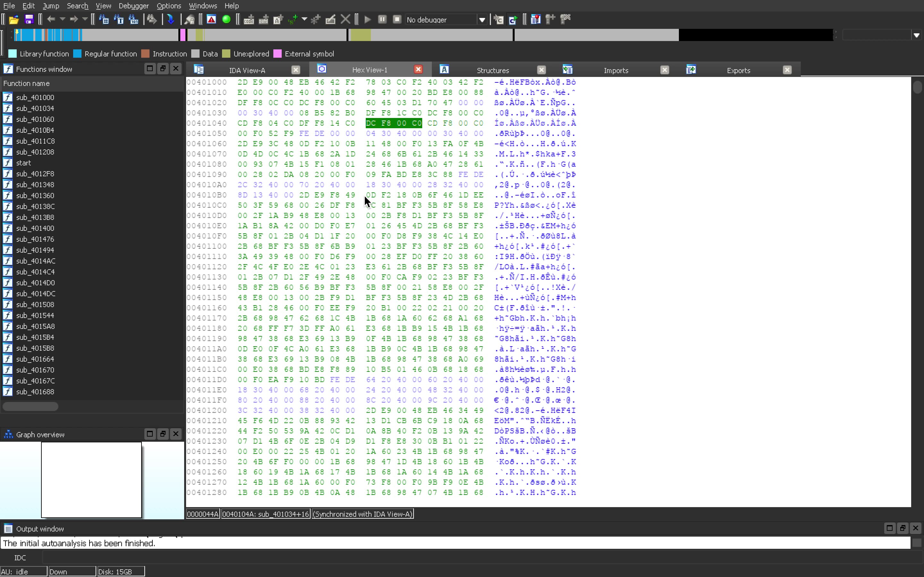Switch to the IDA View-A tab
This screenshot has height=577, width=924.
pyautogui.click(x=247, y=70)
